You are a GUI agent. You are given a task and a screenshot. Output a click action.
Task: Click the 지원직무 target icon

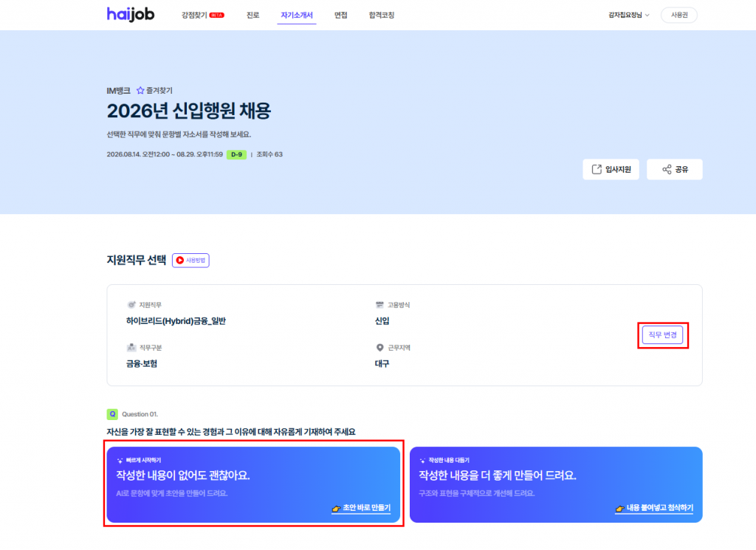[x=131, y=305]
